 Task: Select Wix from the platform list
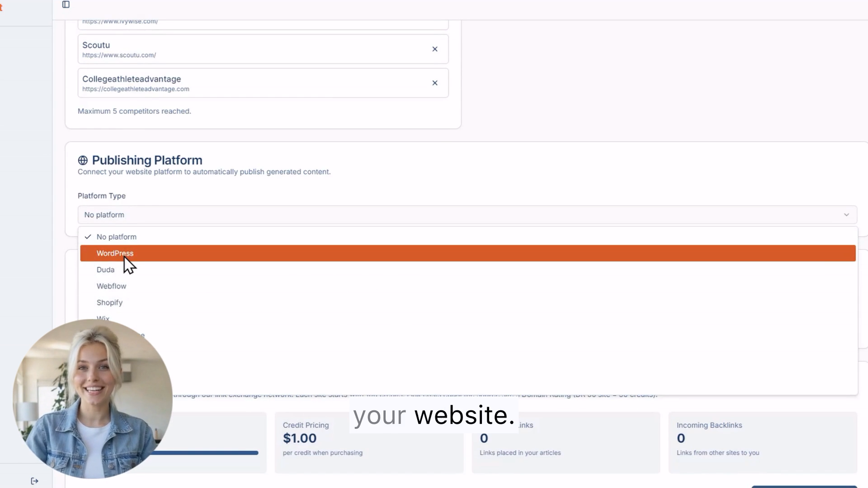tap(103, 318)
